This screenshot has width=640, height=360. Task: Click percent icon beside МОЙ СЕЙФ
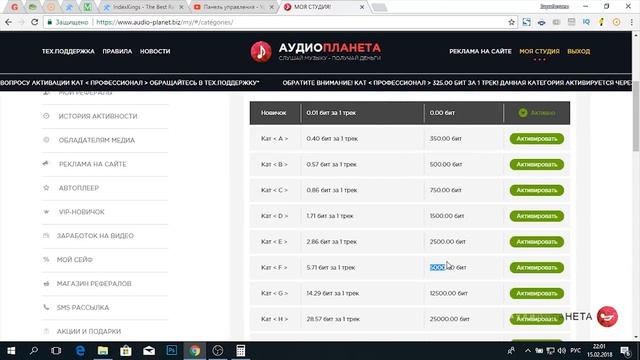point(46,259)
